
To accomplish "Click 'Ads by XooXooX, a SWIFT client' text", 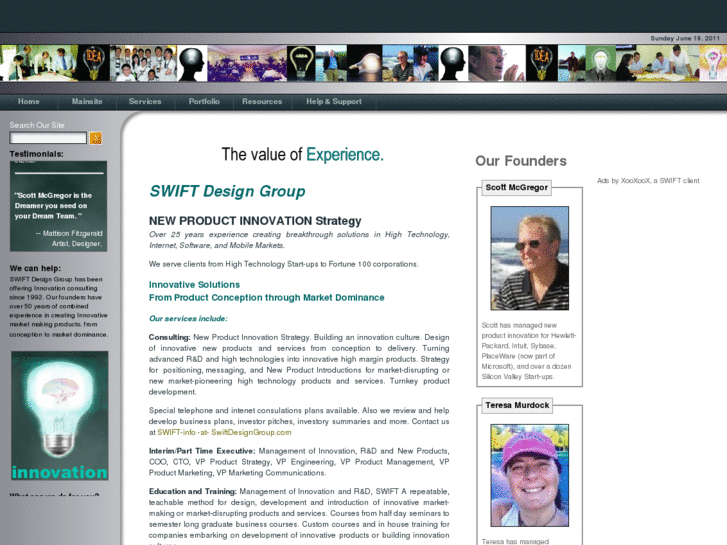I will tap(648, 181).
